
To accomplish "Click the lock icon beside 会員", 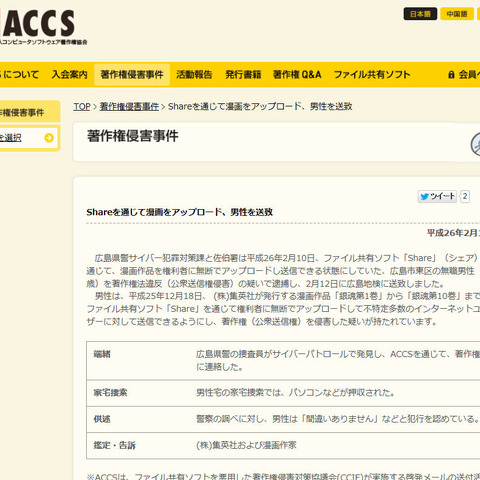I will [x=451, y=74].
